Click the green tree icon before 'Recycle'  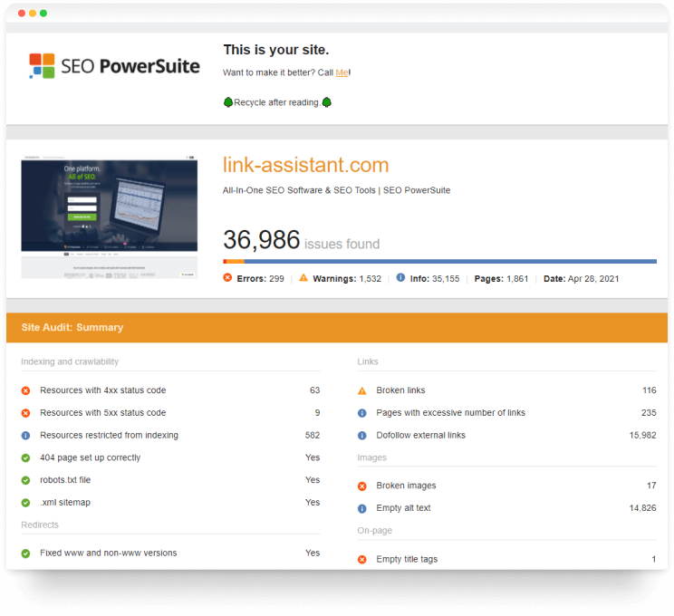(228, 102)
